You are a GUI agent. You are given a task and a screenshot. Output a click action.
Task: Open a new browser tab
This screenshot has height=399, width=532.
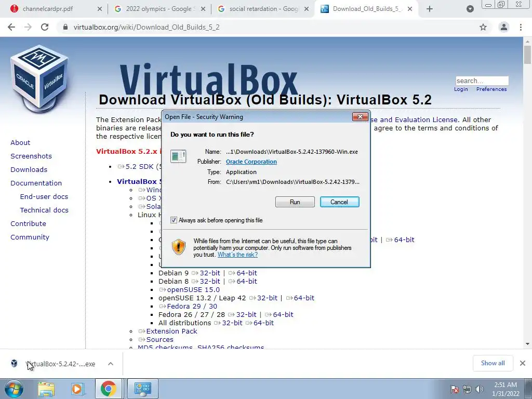pyautogui.click(x=430, y=9)
